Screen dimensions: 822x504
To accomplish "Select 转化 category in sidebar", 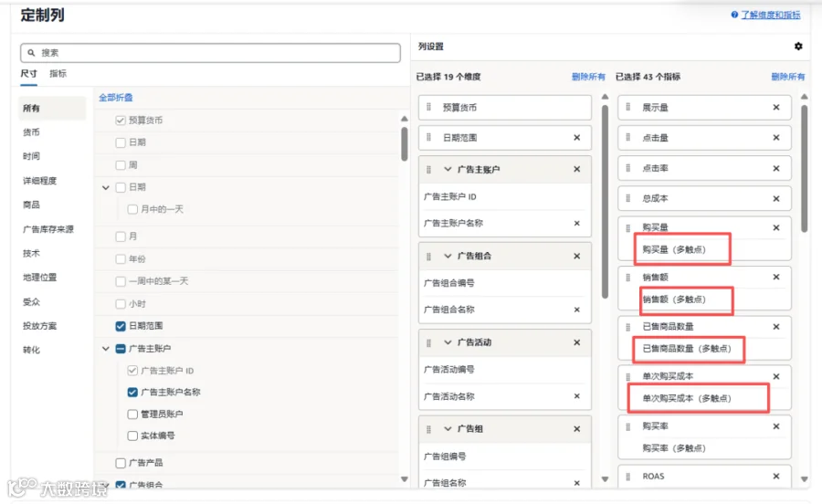I will [x=31, y=350].
